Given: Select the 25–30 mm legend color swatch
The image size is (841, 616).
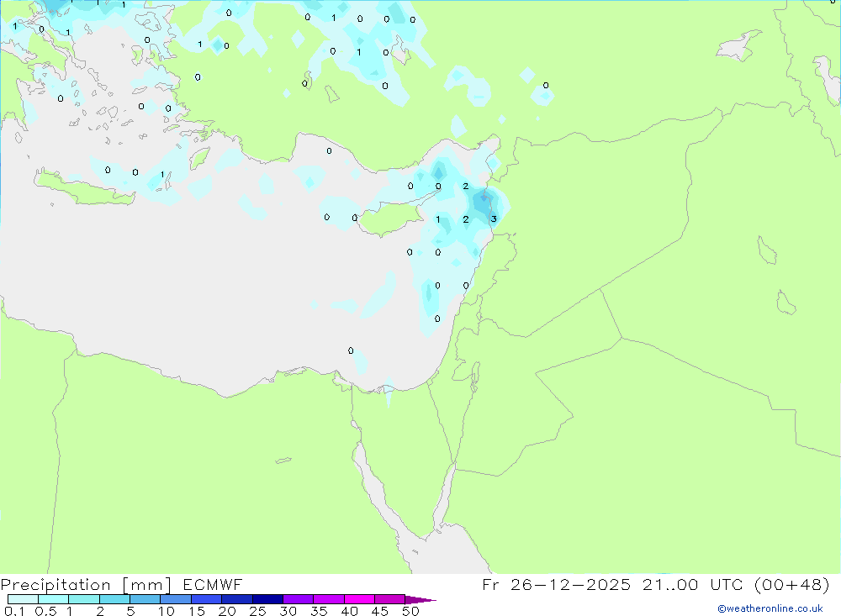Looking at the screenshot, I should tap(267, 599).
